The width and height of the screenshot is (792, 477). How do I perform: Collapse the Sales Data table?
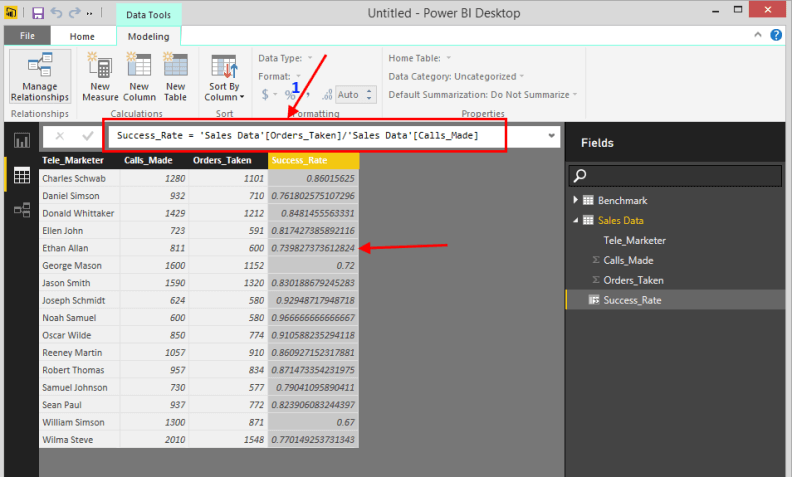point(576,220)
